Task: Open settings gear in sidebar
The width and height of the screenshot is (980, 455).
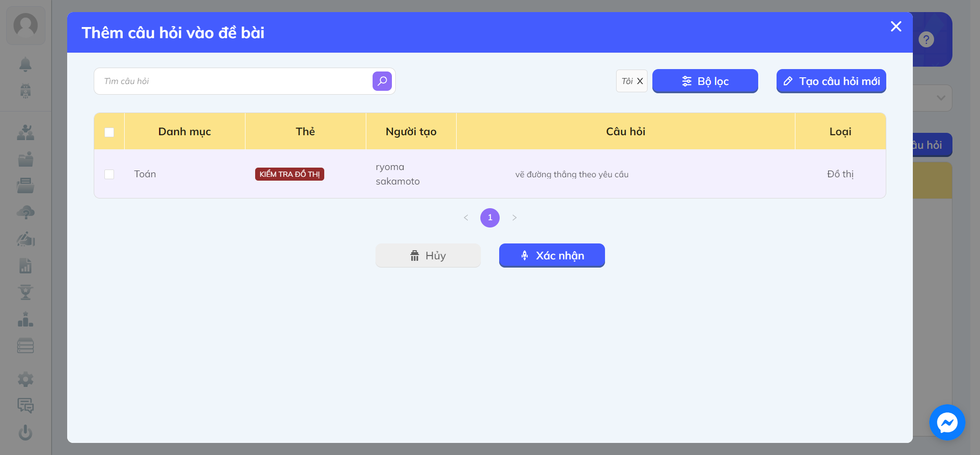Action: click(x=26, y=379)
